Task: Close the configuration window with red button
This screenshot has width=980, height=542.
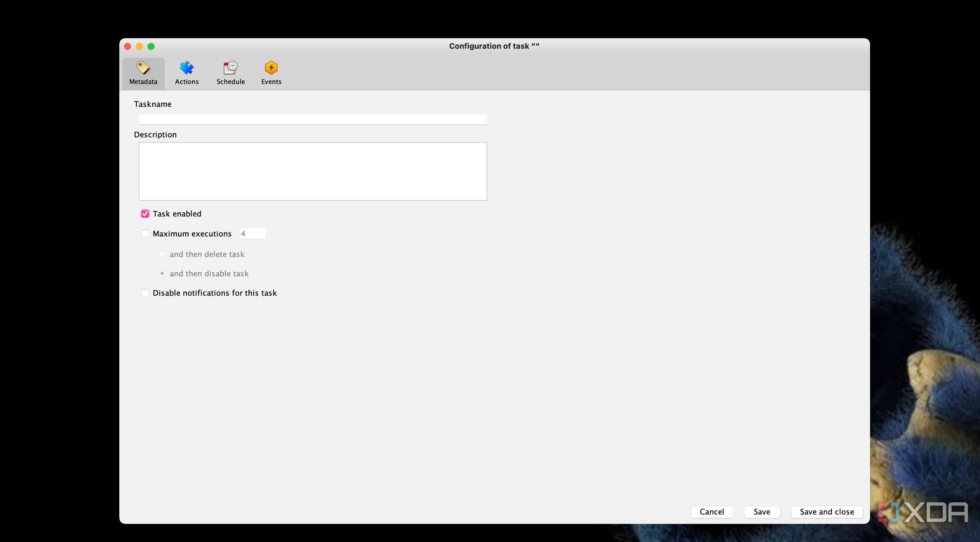Action: pos(128,47)
